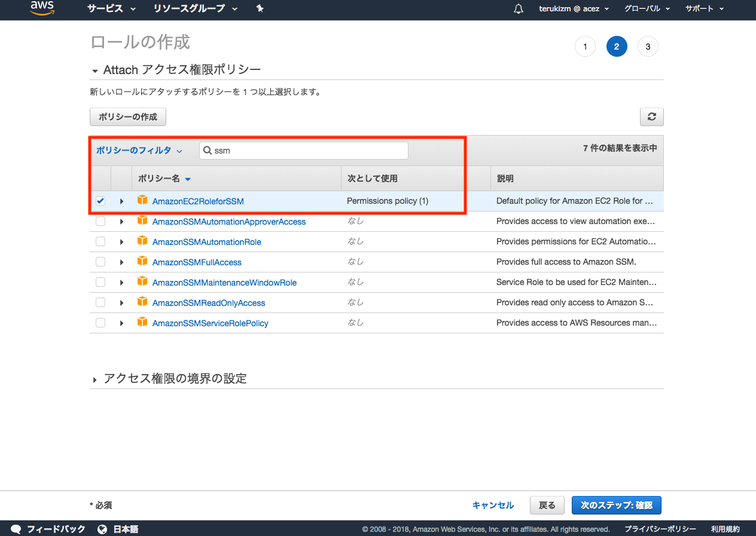Image resolution: width=756 pixels, height=536 pixels.
Task: Open the AmazonSSMMaintenanceWindowRole link
Action: pos(224,283)
